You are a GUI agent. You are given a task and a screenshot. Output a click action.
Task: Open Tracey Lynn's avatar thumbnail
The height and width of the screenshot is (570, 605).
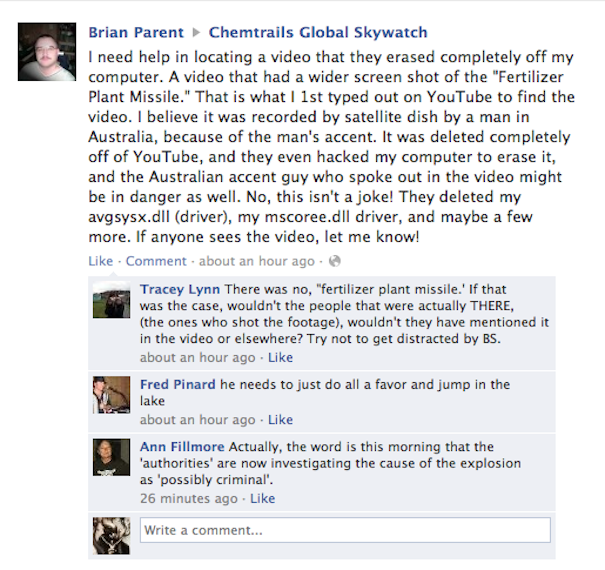click(x=107, y=300)
